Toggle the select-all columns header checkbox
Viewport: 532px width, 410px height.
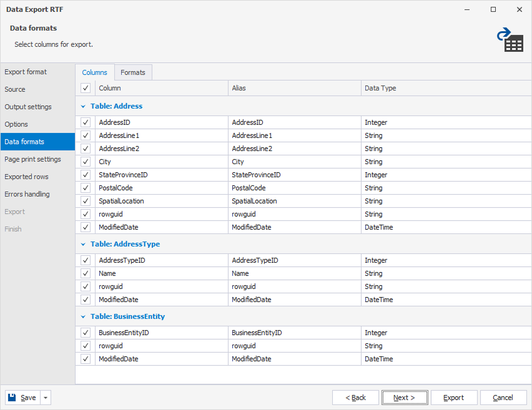[86, 88]
